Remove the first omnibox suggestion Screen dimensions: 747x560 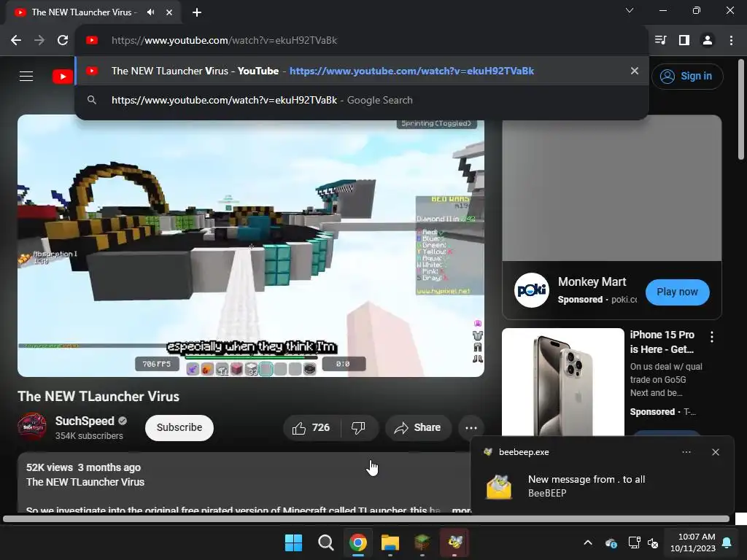point(635,71)
